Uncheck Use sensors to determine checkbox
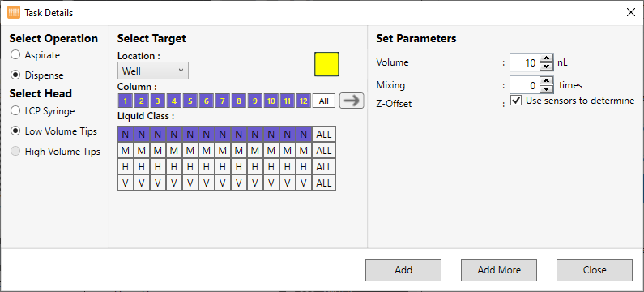644x292 pixels. 516,100
